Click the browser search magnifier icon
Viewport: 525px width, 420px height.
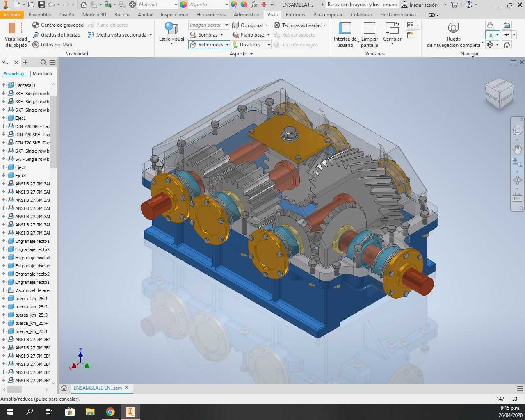click(x=43, y=62)
